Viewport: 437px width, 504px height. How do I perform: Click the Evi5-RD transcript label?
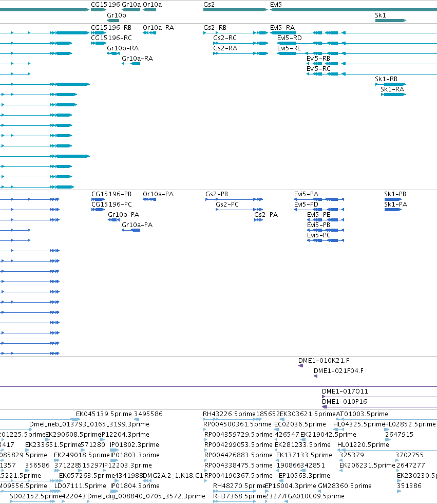click(x=290, y=38)
